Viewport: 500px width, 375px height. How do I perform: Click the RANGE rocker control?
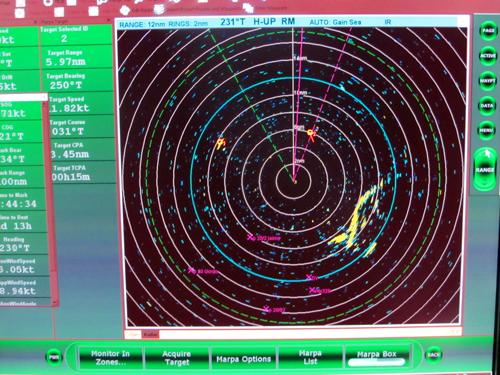click(x=485, y=170)
